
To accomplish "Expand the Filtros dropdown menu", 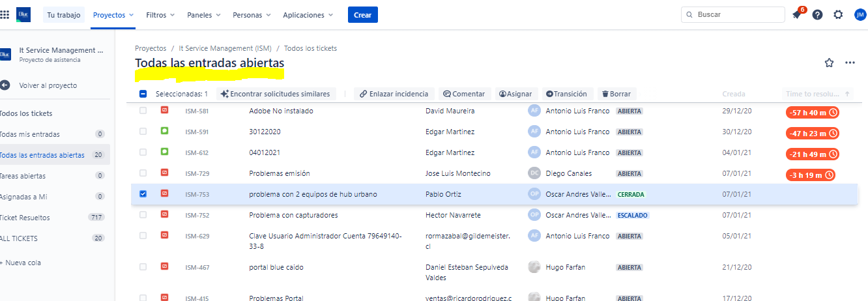I will click(x=160, y=14).
